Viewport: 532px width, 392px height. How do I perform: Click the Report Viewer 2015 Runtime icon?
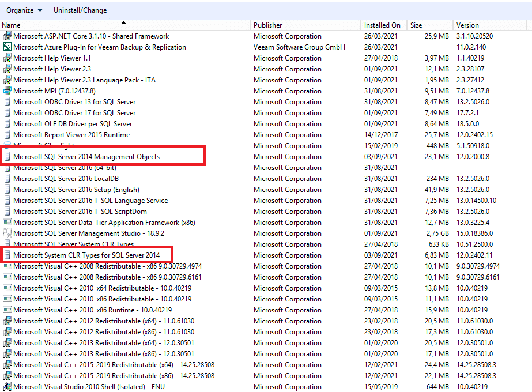[7, 135]
